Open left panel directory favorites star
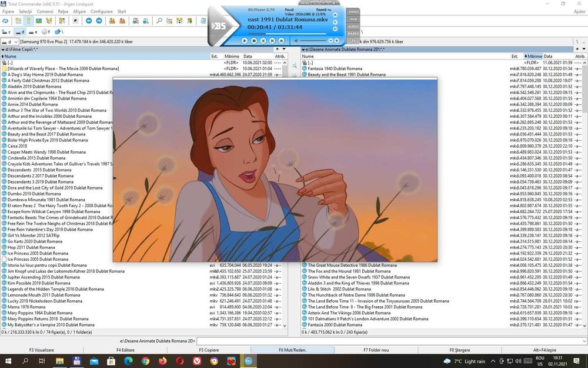This screenshot has height=368, width=588. click(278, 49)
